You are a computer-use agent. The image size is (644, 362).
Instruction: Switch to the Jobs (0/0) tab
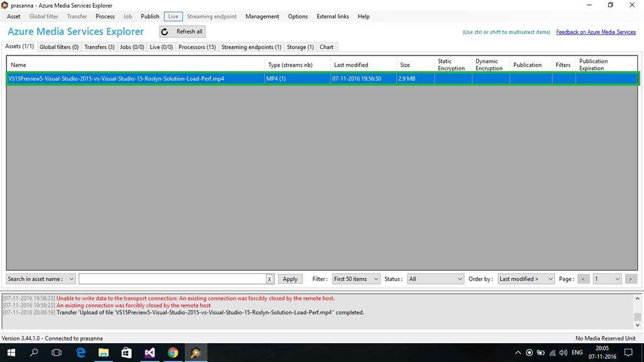click(132, 47)
